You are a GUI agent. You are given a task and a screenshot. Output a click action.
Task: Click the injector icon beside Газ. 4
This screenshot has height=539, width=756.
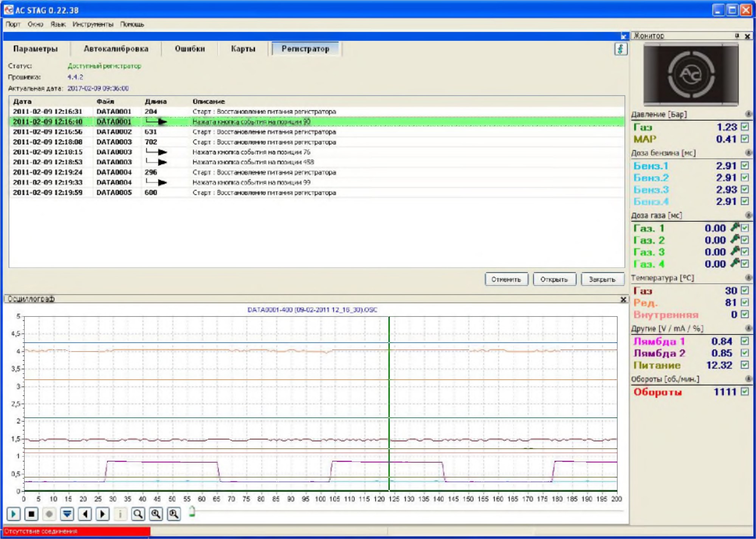735,263
